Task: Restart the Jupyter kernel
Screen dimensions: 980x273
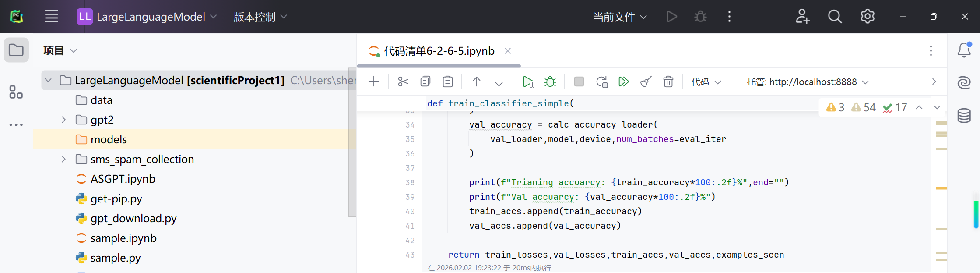Action: [602, 82]
